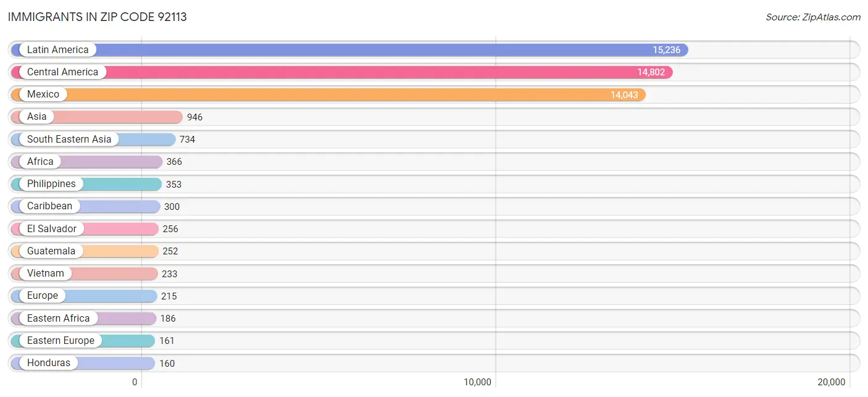The width and height of the screenshot is (868, 397).
Task: Select the Europe bar
Action: pos(111,296)
